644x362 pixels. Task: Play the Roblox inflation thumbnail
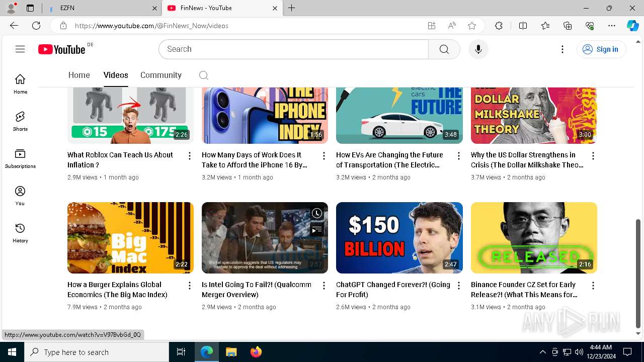click(130, 116)
